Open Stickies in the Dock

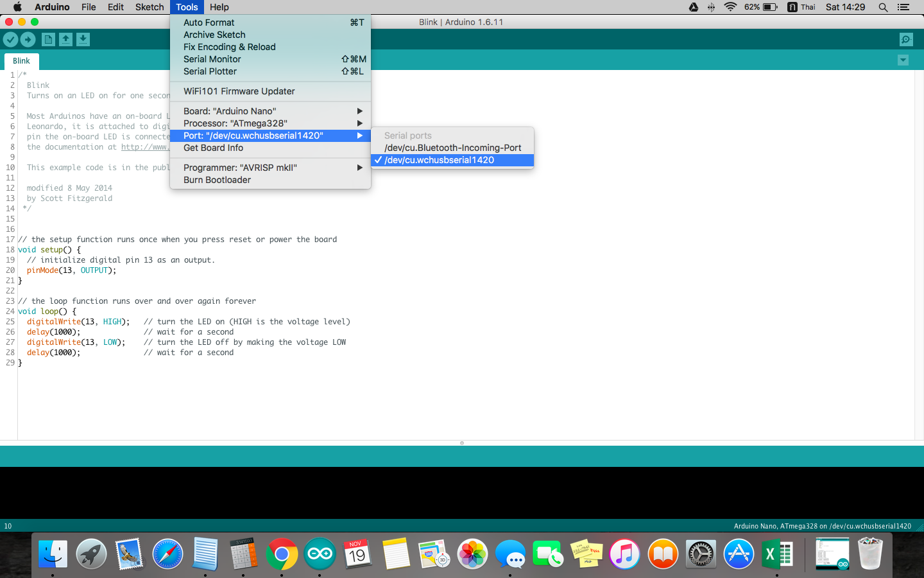pyautogui.click(x=586, y=554)
